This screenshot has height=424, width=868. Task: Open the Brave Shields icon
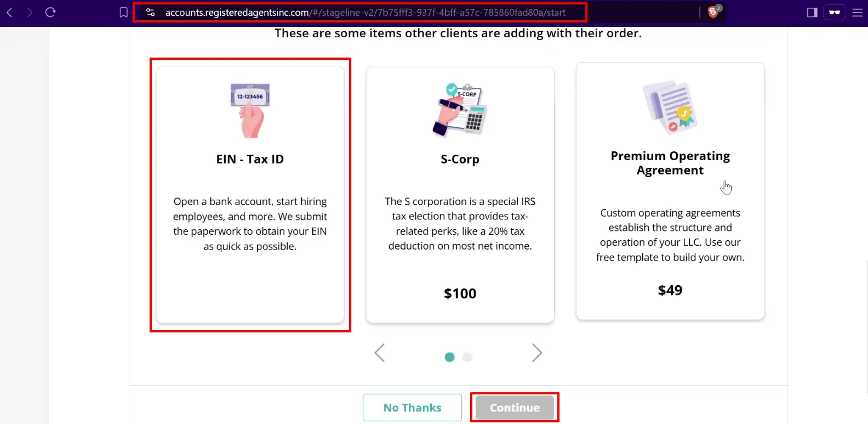click(x=713, y=12)
